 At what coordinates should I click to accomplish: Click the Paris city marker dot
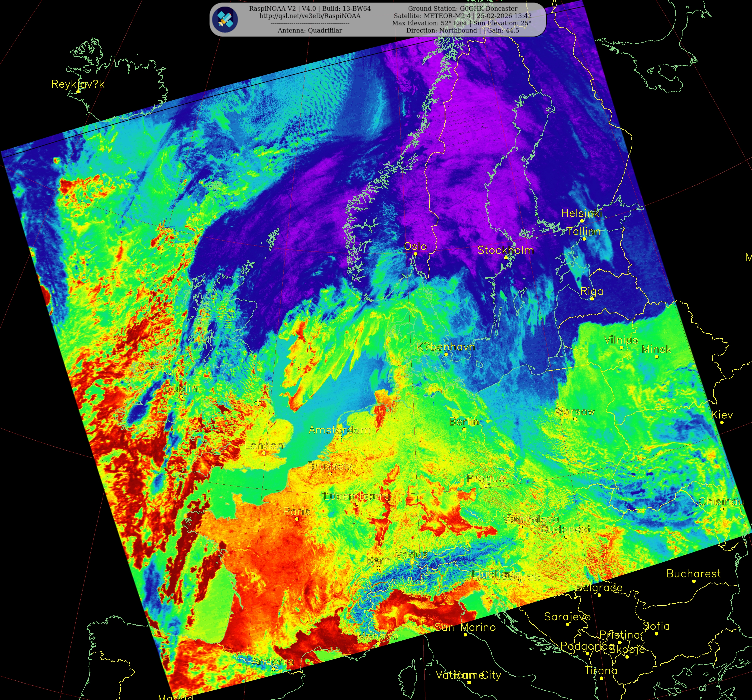(x=297, y=519)
